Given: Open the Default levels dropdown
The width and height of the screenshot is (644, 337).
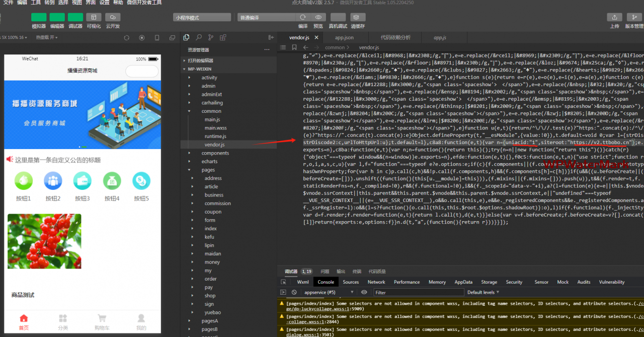Looking at the screenshot, I should pyautogui.click(x=483, y=292).
